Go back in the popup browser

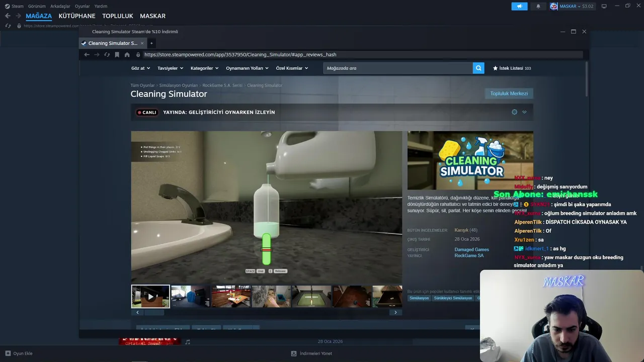point(87,54)
